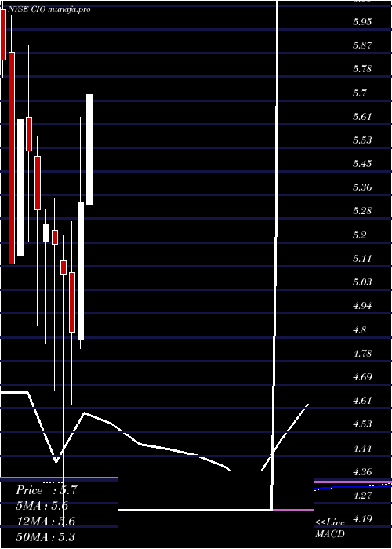Click the 5.78 price axis label
Screen dimensions: 392x549
tap(362, 69)
